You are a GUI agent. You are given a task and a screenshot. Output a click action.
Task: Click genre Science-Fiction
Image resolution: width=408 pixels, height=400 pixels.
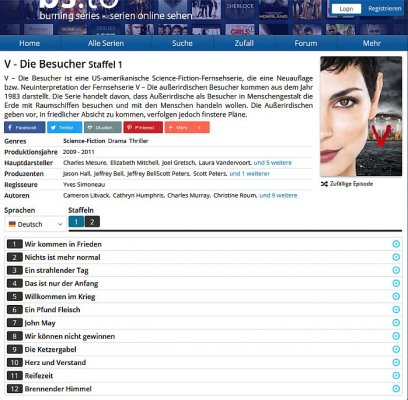pyautogui.click(x=84, y=141)
